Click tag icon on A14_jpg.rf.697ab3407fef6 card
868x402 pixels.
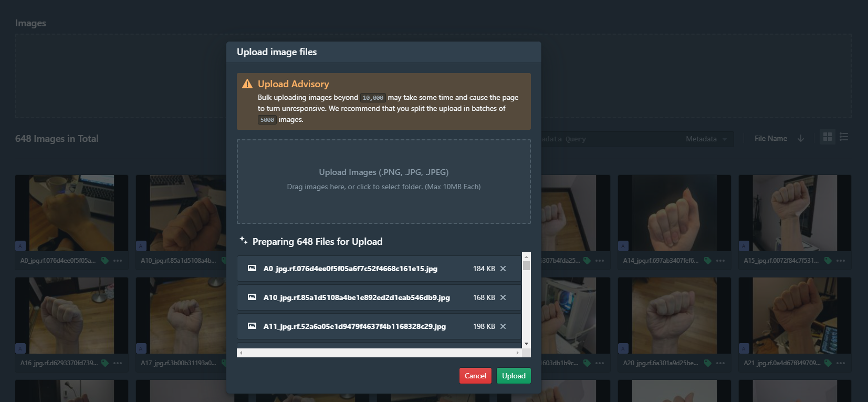pos(708,261)
